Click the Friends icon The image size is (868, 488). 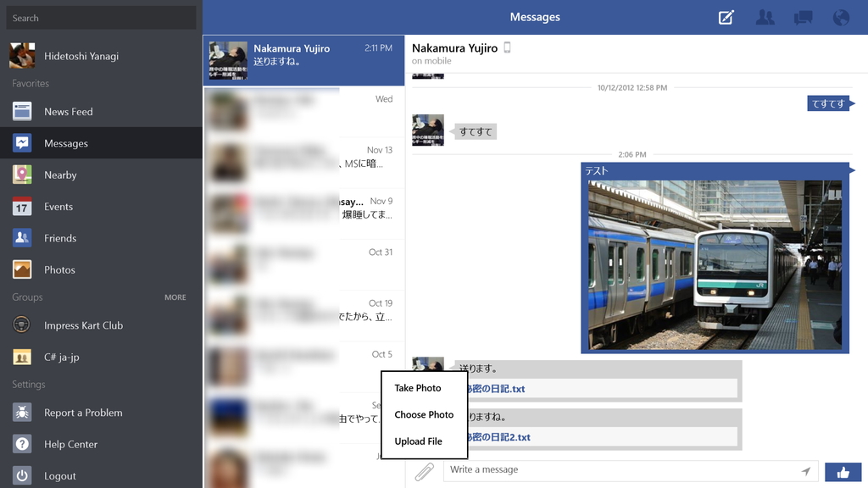pyautogui.click(x=22, y=238)
